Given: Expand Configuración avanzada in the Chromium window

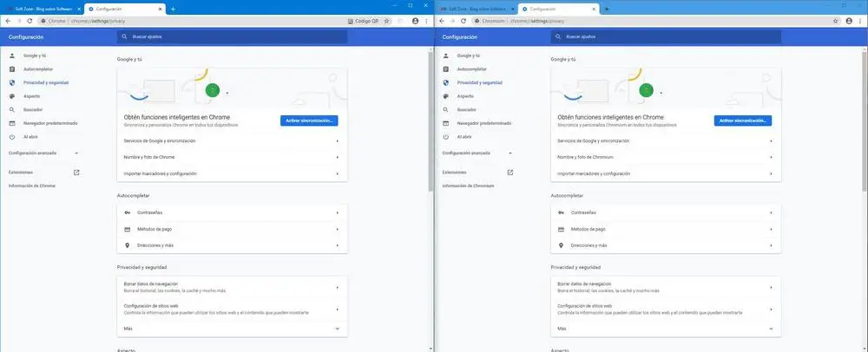Looking at the screenshot, I should tap(477, 153).
